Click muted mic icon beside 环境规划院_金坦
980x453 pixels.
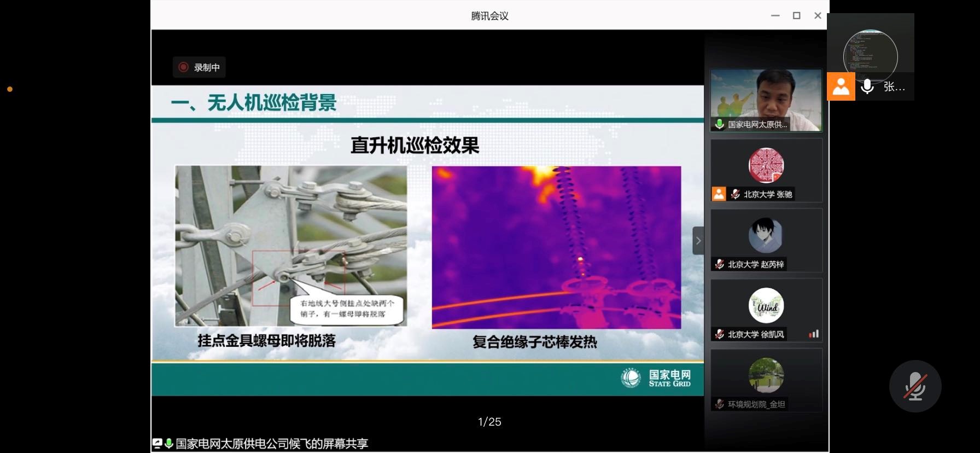pos(720,404)
